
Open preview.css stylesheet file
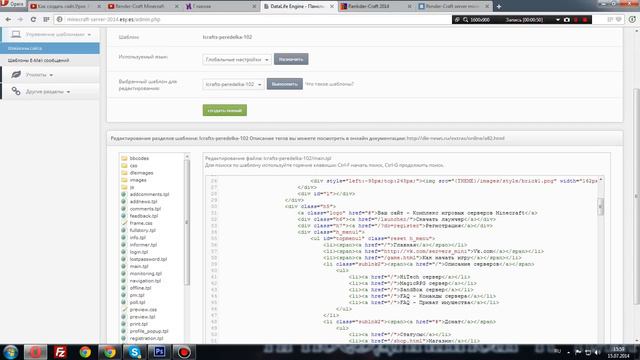click(139, 309)
